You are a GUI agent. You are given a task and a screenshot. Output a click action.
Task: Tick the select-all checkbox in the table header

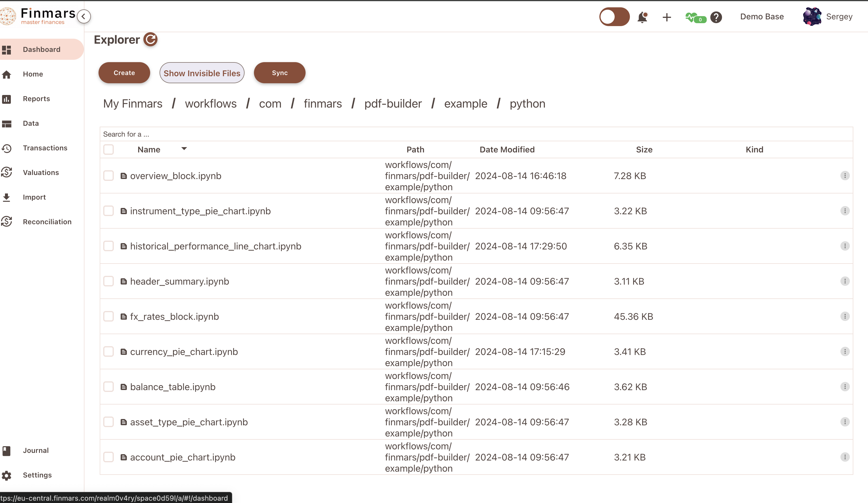[x=108, y=149]
